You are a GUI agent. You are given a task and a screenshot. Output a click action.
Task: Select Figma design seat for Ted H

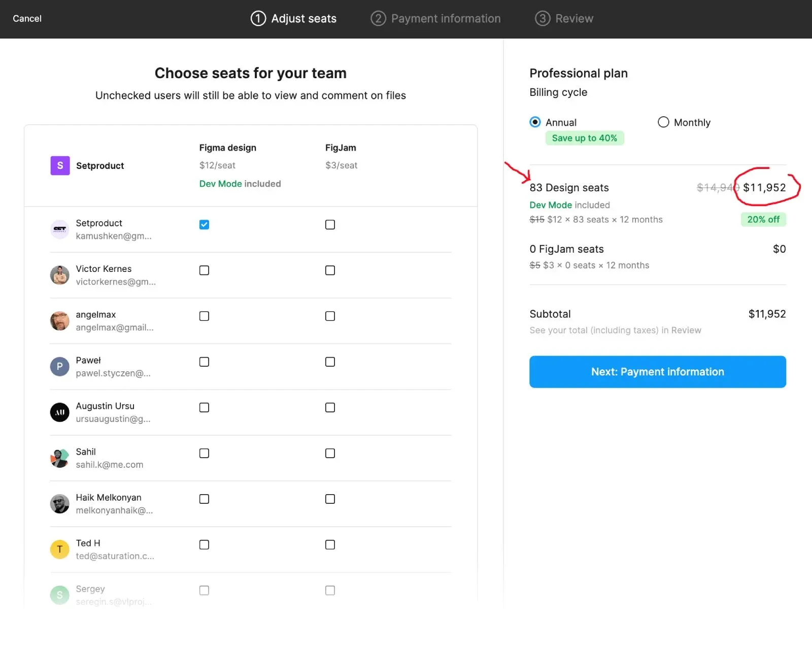[x=204, y=544]
